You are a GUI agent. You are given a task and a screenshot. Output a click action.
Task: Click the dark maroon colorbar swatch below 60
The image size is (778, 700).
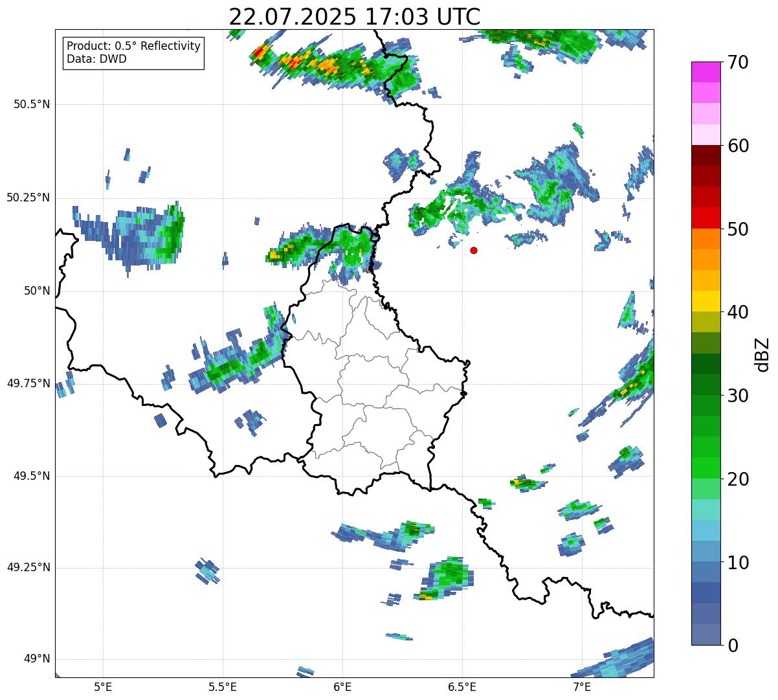tap(706, 155)
